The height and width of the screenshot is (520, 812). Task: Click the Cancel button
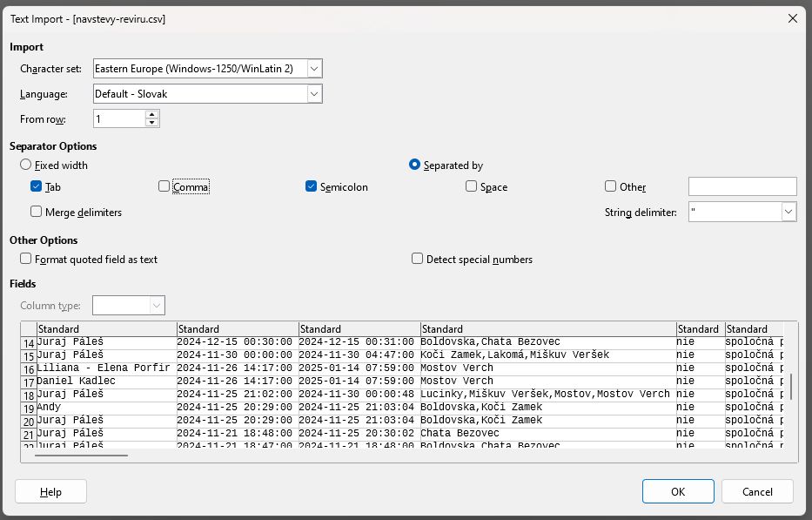click(756, 491)
